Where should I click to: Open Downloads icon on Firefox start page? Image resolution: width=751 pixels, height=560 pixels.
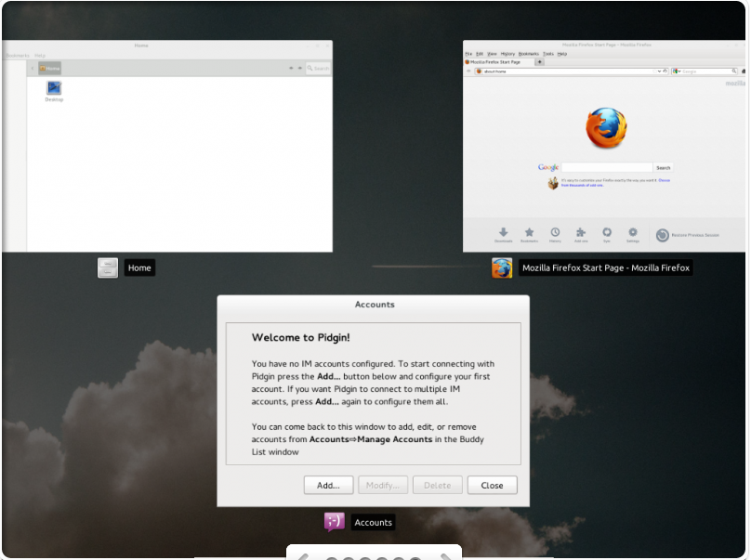pos(504,232)
